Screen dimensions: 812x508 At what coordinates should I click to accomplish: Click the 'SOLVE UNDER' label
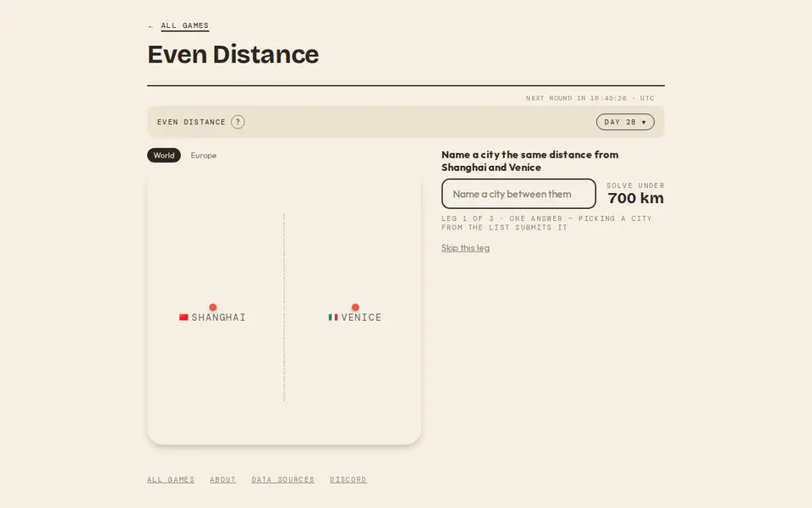635,185
